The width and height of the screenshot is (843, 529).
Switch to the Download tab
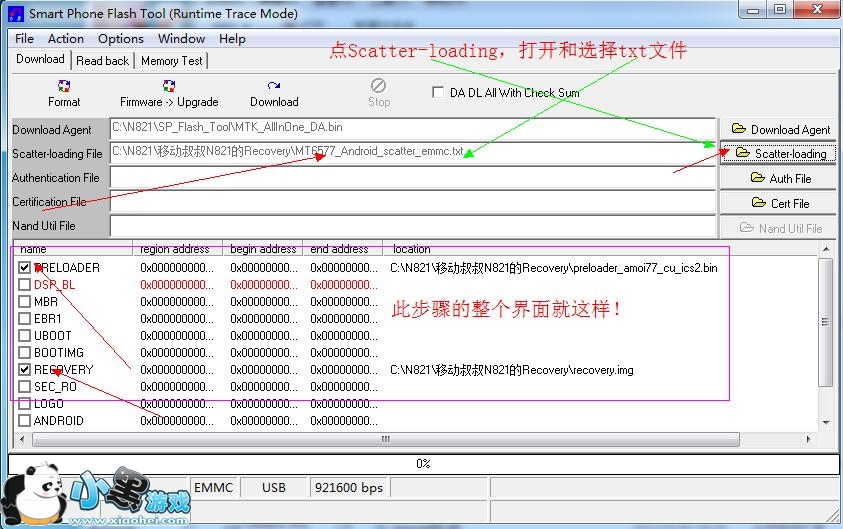click(40, 59)
